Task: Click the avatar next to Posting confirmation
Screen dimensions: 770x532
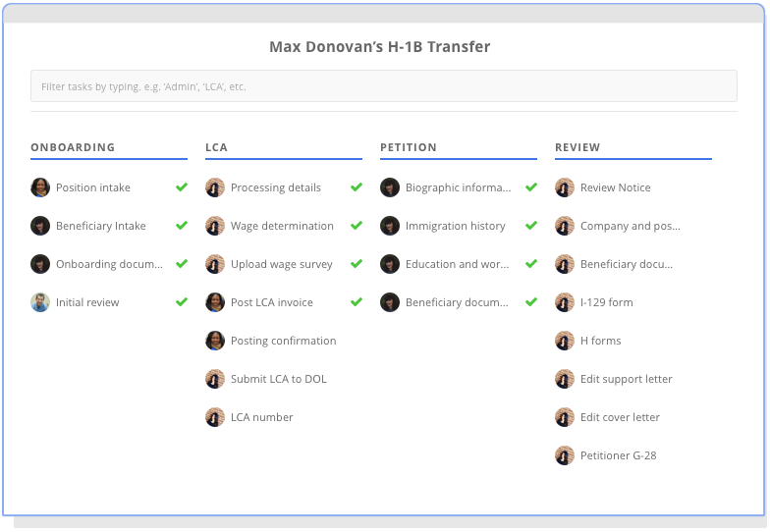Action: point(215,341)
